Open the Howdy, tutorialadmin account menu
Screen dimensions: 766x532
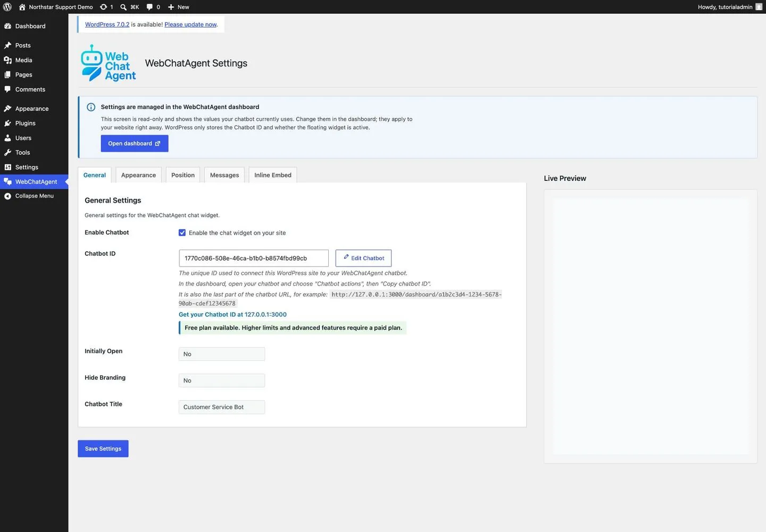tap(730, 7)
